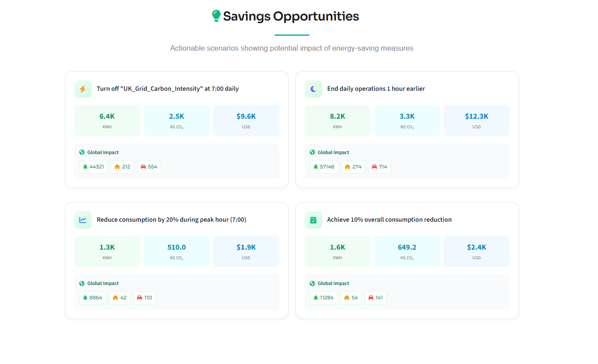Image resolution: width=598 pixels, height=364 pixels.
Task: Select the globe icon in Achieve 10% card's Global Impact
Action: click(312, 283)
